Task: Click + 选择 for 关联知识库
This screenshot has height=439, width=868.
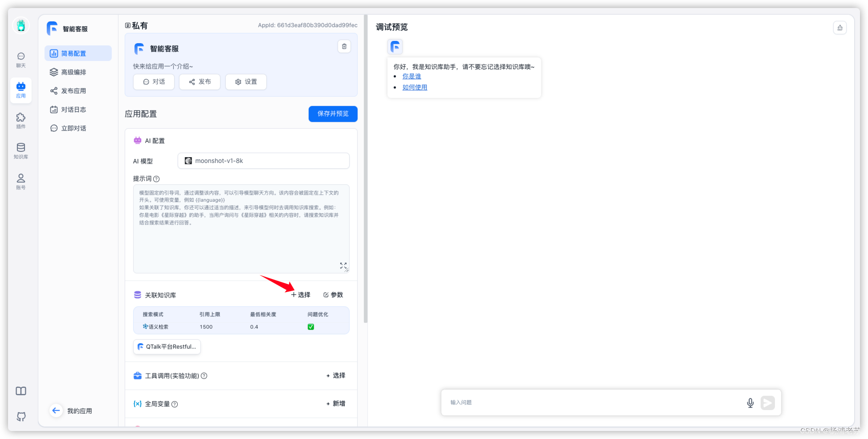Action: pyautogui.click(x=301, y=295)
